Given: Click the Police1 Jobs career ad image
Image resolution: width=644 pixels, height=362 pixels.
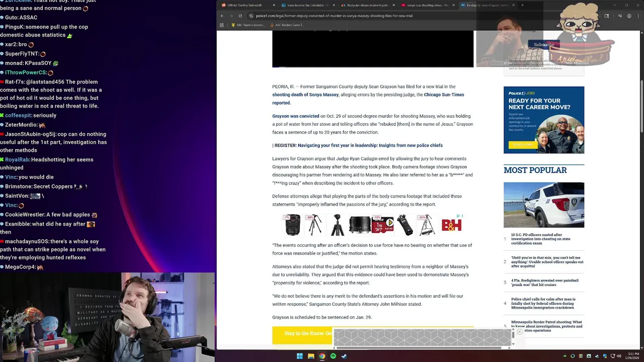Looking at the screenshot, I should [x=544, y=120].
